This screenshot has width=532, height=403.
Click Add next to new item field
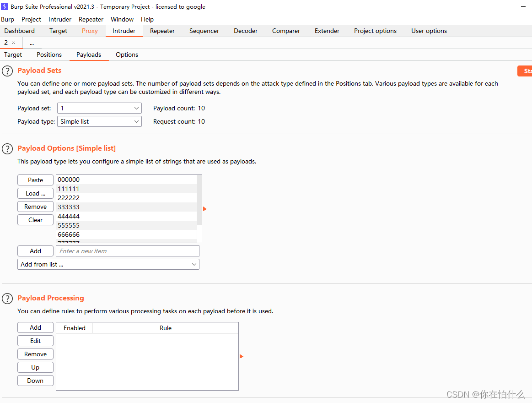tap(35, 251)
